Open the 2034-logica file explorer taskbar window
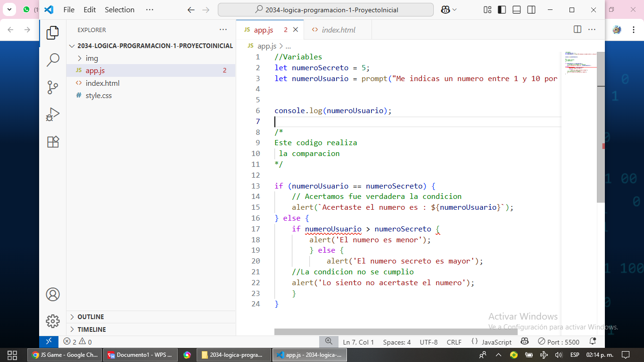 point(234,354)
